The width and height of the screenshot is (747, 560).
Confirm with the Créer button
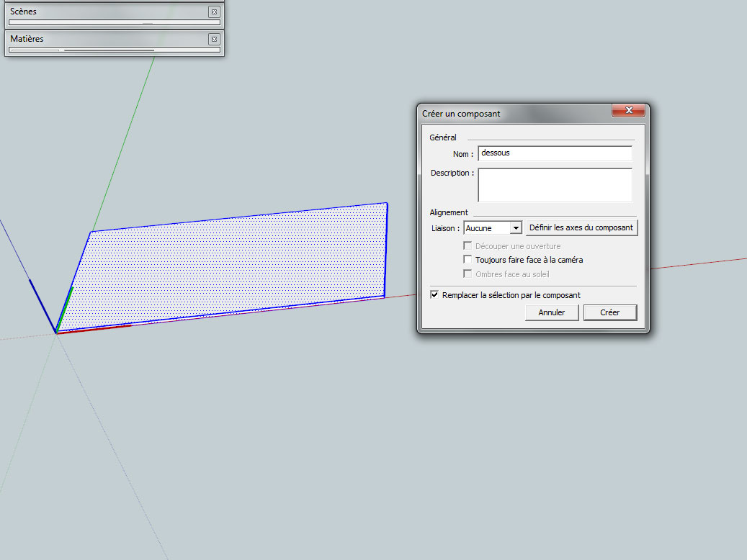pos(610,312)
